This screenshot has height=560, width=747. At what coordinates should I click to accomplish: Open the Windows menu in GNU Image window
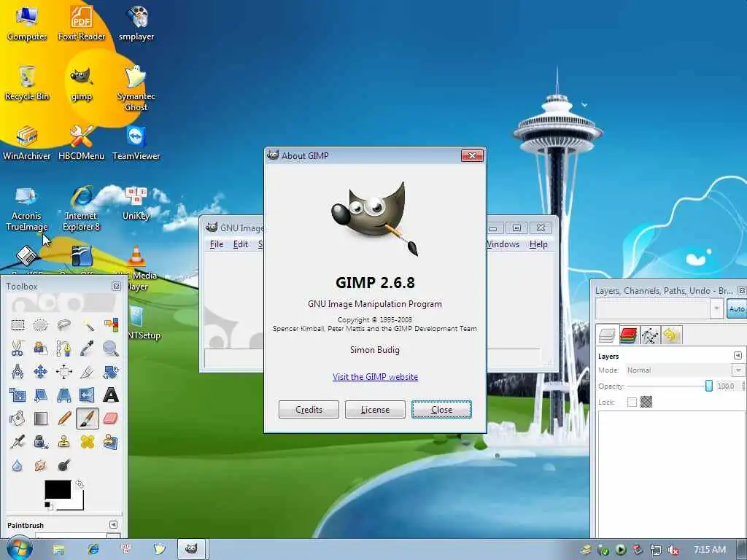tap(503, 244)
